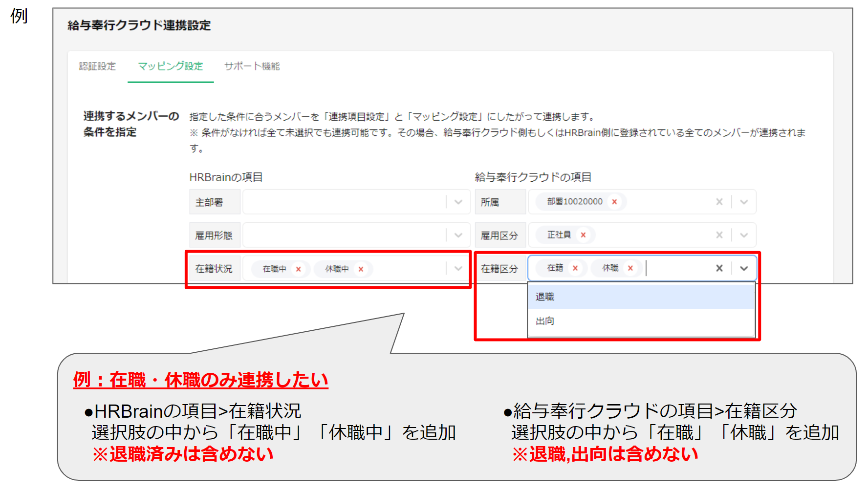Click the 給与奉行クラウドの項目 column heading
This screenshot has width=868, height=491.
point(533,177)
